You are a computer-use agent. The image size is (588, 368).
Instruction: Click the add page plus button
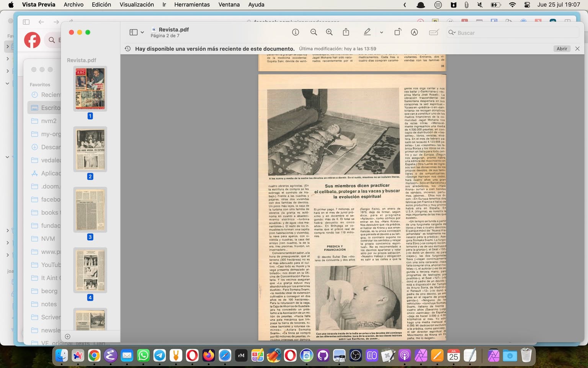point(68,337)
